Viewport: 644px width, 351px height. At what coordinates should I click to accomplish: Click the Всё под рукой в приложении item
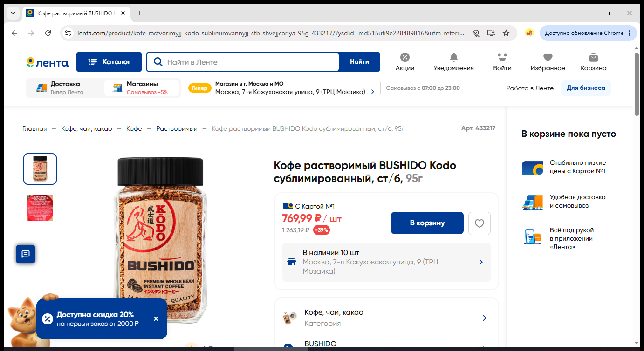(558, 238)
